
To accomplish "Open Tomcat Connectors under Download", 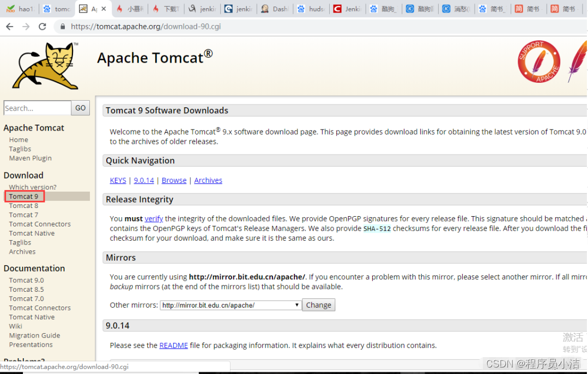I will click(x=40, y=224).
